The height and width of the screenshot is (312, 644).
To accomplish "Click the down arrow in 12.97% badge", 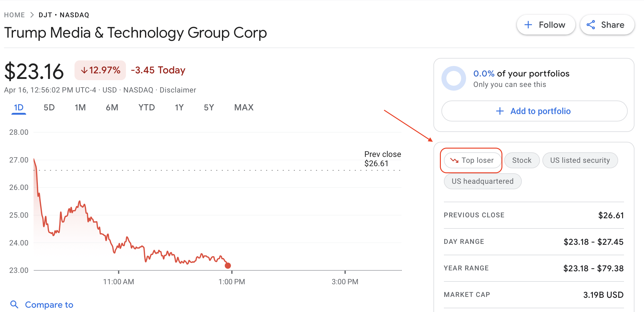I will 84,70.
